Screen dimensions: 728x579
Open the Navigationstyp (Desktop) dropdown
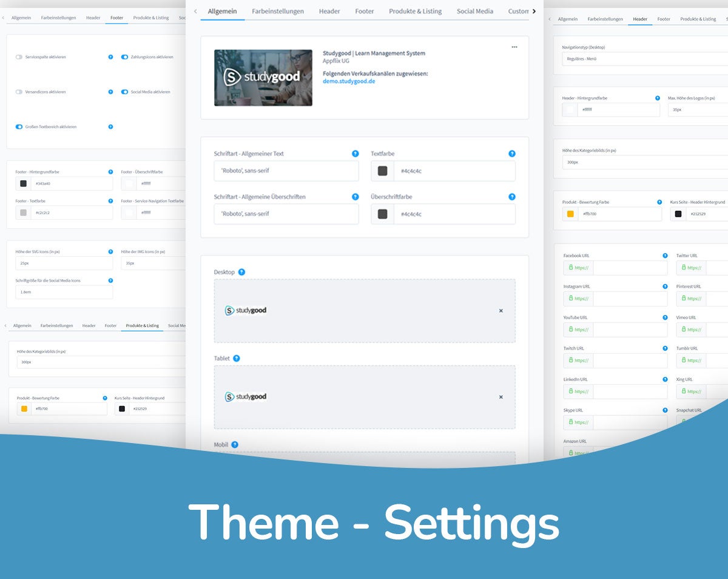click(x=645, y=59)
